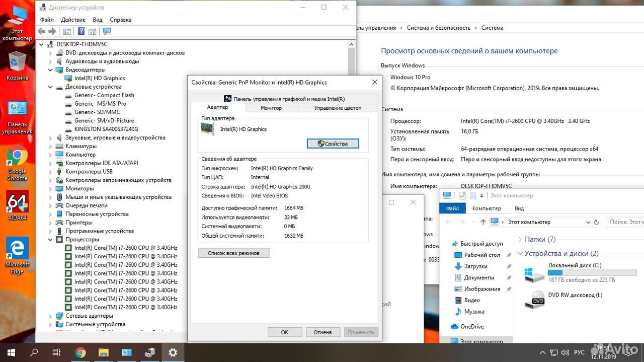Click Local Disk C: usage bar
The width and height of the screenshot is (644, 362).
[592, 272]
